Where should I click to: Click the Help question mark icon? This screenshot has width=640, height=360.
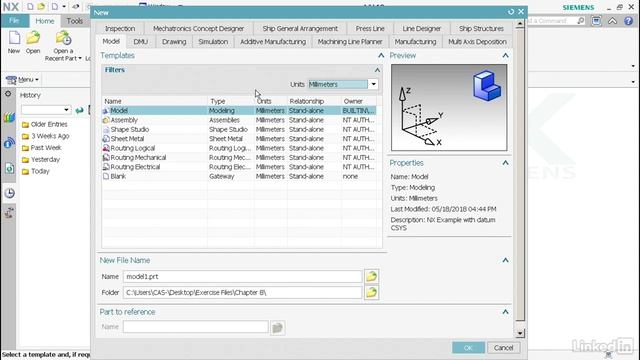pos(629,21)
